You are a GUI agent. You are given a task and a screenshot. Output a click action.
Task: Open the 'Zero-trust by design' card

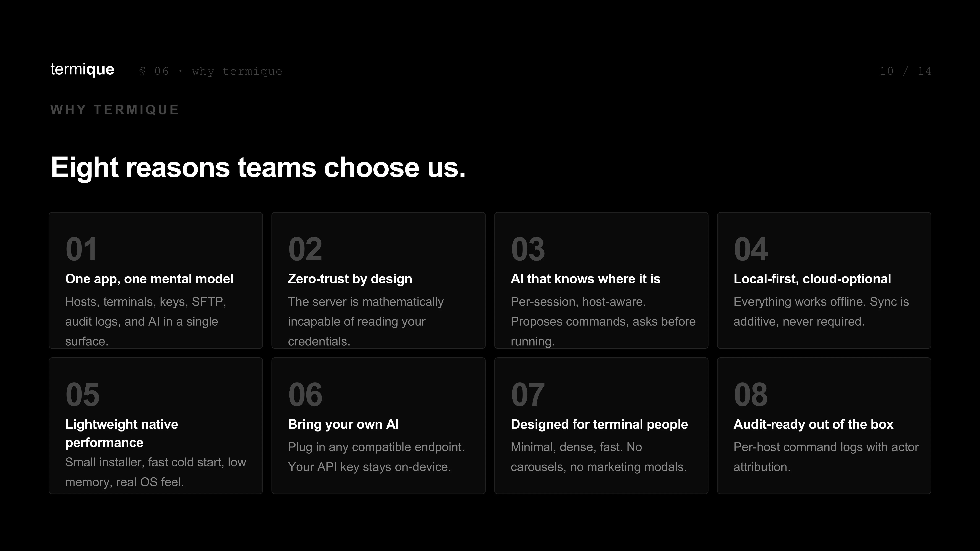click(x=379, y=280)
